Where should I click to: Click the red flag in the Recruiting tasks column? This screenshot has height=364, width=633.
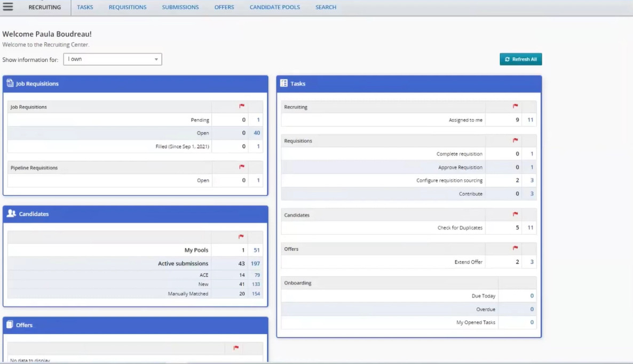pos(515,106)
